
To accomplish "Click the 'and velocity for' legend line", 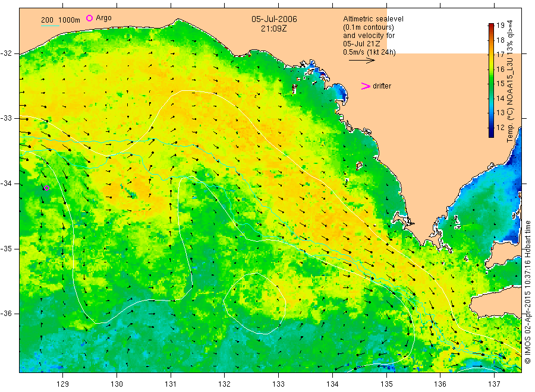I will point(369,36).
